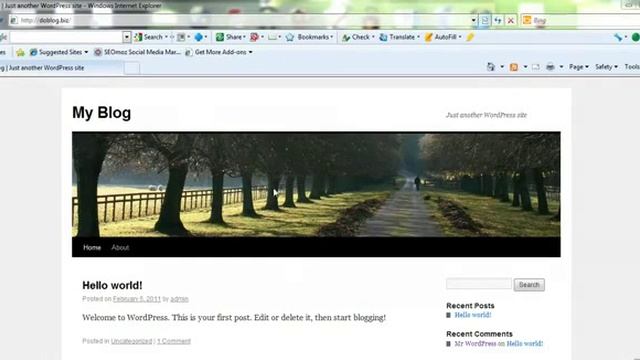
Task: Click the AutoFill pencil button
Action: [x=441, y=37]
